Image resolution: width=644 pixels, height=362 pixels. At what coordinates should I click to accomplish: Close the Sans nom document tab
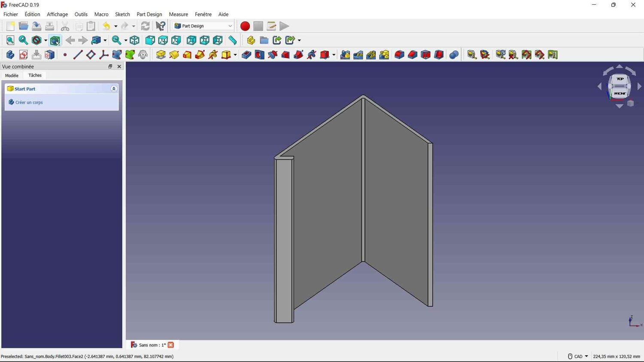pos(171,345)
